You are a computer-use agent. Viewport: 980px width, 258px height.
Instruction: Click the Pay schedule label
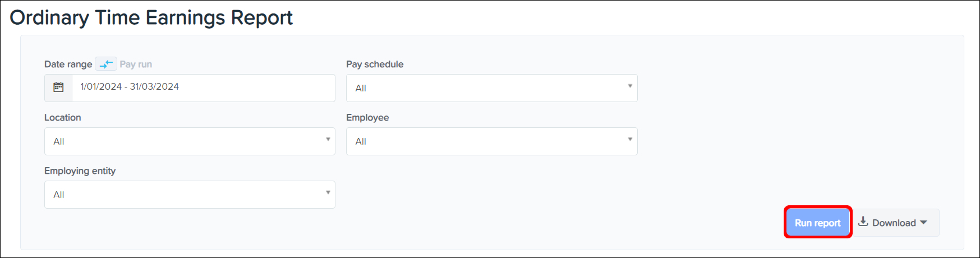pos(375,64)
